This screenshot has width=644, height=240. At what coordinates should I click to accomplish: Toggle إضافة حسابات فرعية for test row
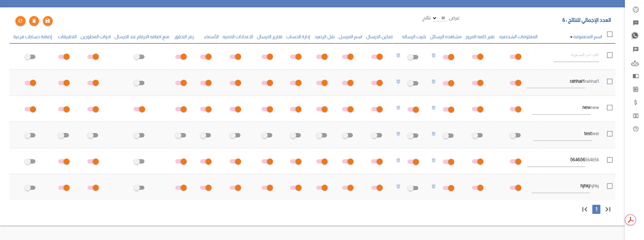[30, 135]
